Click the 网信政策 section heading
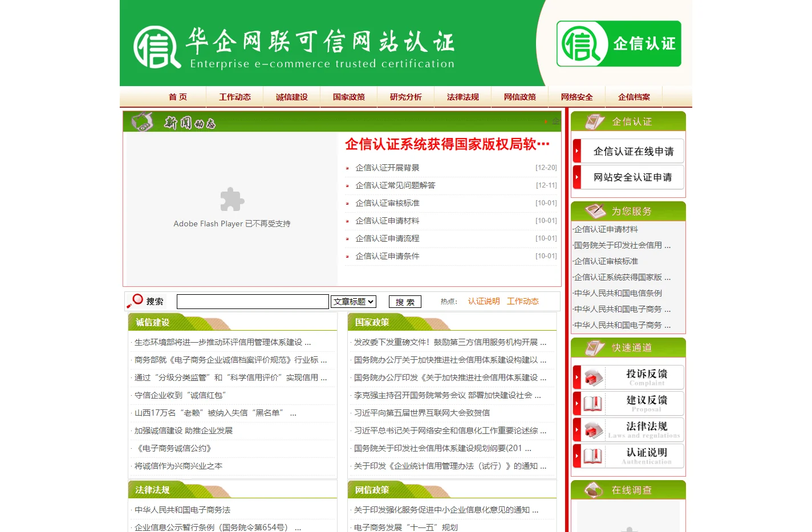This screenshot has height=532, width=812. (372, 490)
